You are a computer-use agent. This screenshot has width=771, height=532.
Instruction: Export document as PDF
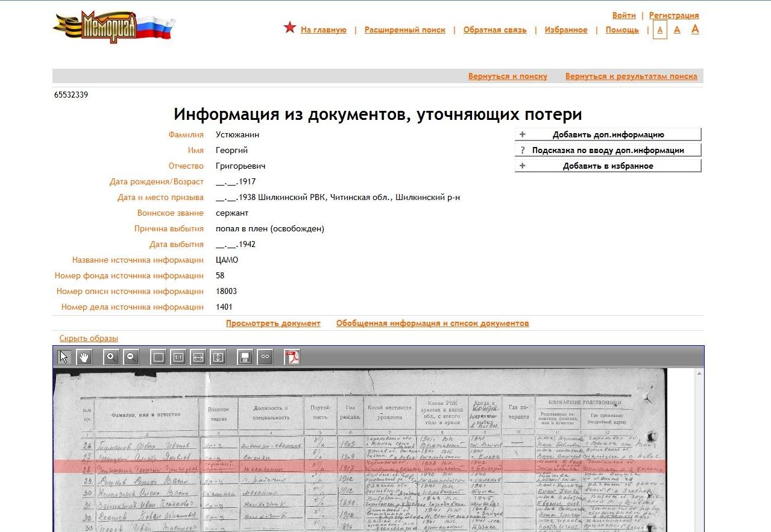pos(292,357)
